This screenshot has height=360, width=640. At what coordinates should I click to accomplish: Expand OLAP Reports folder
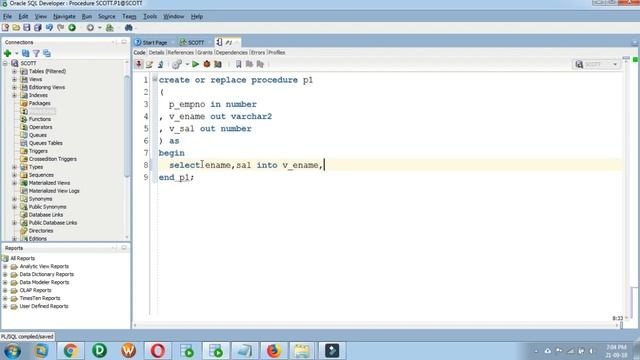(5, 290)
